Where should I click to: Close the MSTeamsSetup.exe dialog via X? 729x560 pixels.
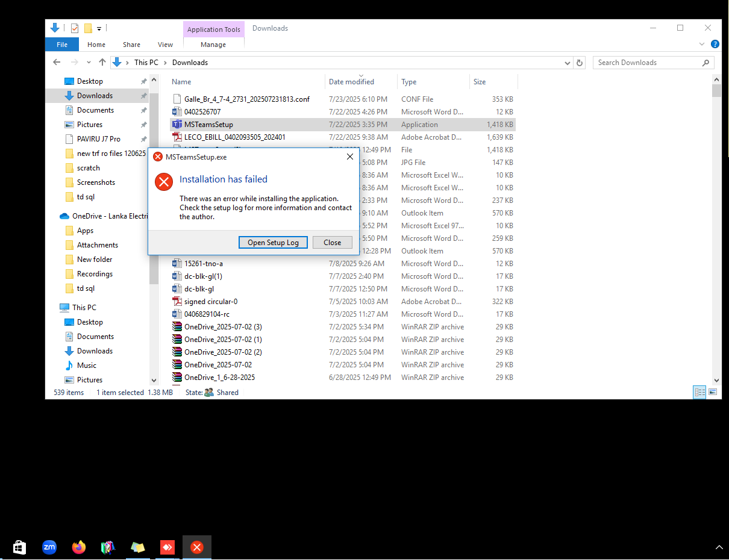pos(349,157)
